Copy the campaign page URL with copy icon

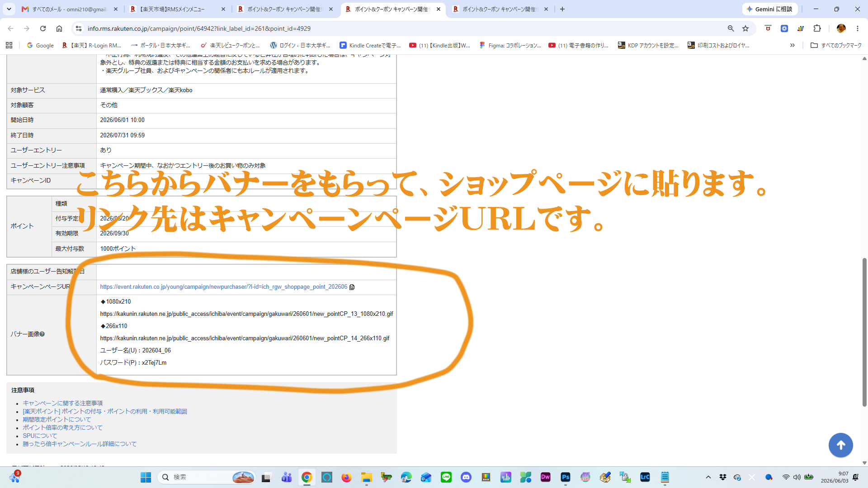(352, 287)
